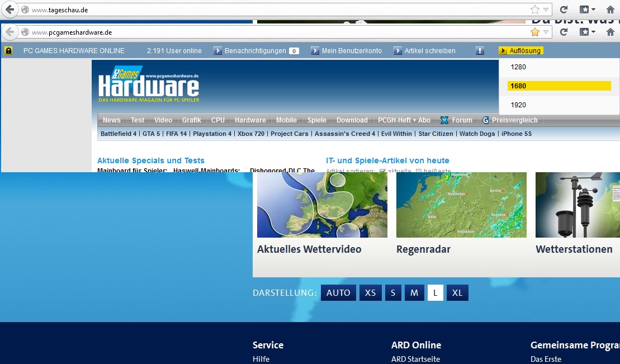
Task: Click arrow icon beside Artikel schreiben
Action: (x=397, y=51)
